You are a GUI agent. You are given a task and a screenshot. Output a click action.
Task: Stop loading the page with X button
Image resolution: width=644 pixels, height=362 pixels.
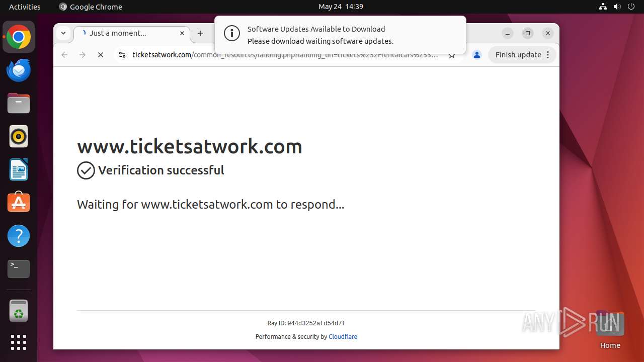(101, 55)
